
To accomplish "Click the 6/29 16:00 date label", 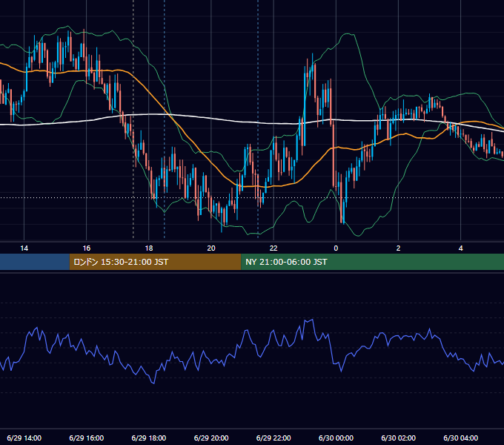I will coord(87,438).
